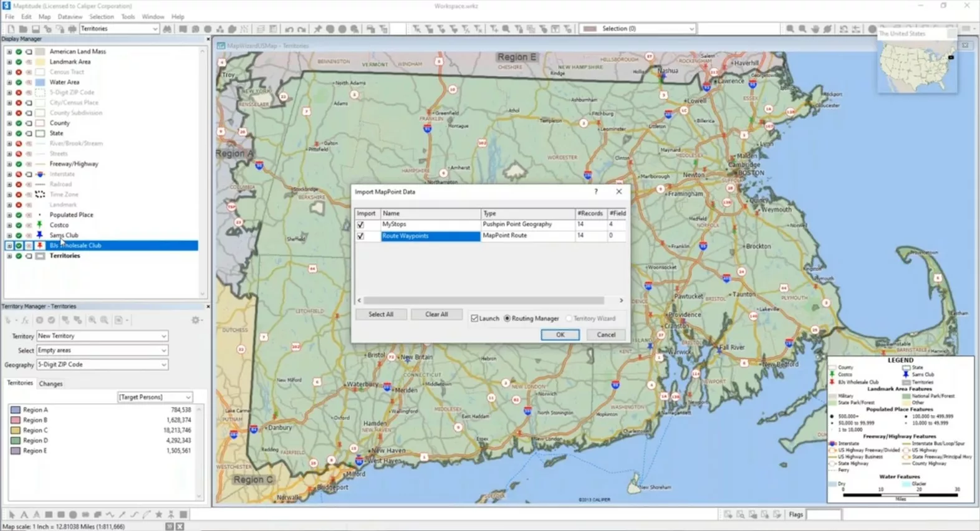This screenshot has width=980, height=531.
Task: Open the Selection (0) dropdown in toolbar
Action: pyautogui.click(x=691, y=29)
